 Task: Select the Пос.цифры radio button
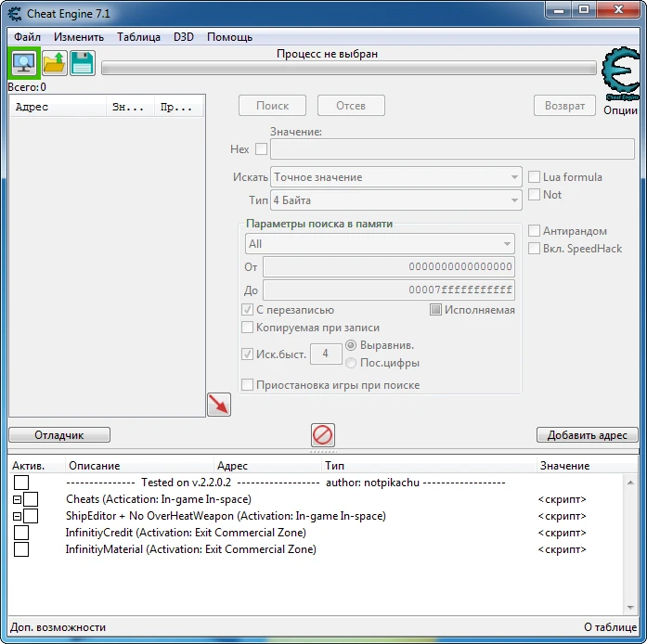point(351,363)
